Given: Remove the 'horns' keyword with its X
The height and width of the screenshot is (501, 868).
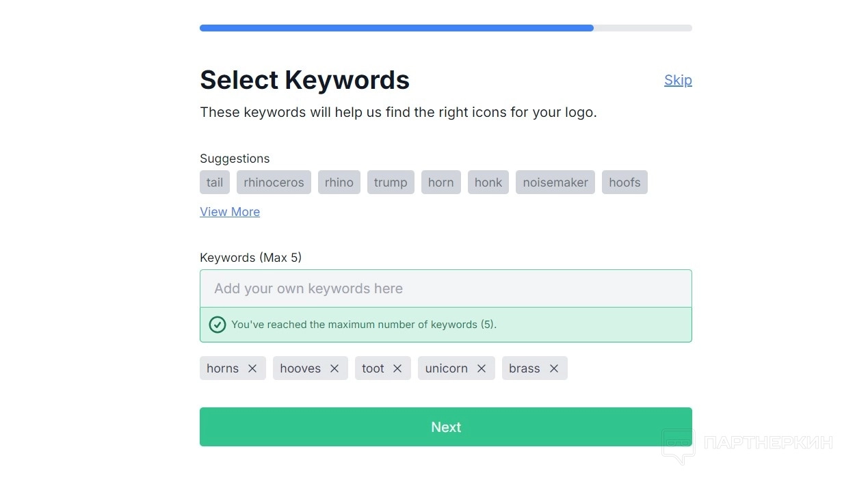Looking at the screenshot, I should tap(252, 368).
